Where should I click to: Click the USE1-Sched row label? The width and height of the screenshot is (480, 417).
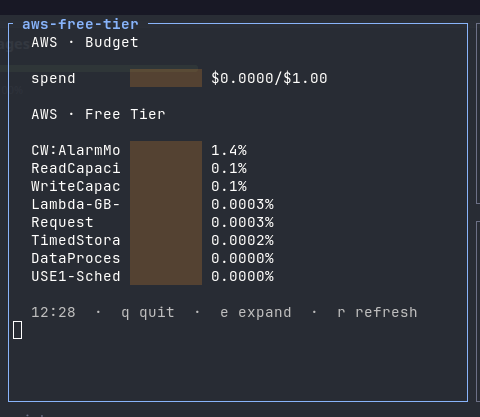pyautogui.click(x=76, y=276)
